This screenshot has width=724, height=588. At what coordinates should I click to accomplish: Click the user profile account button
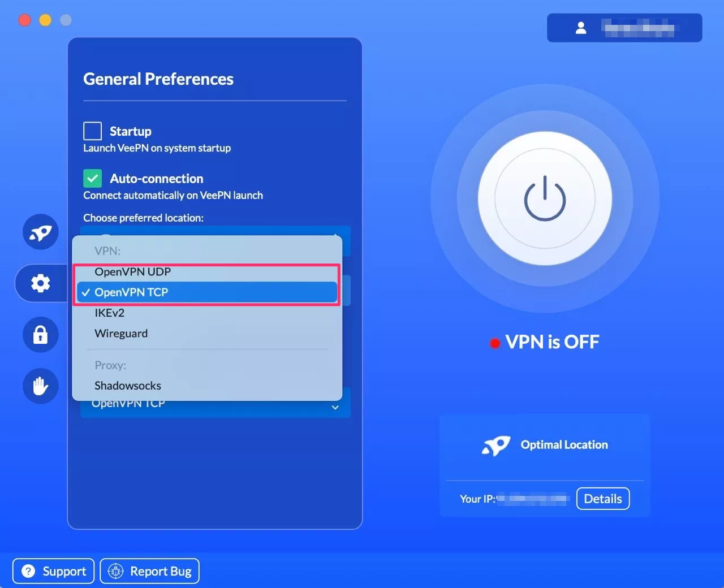624,28
